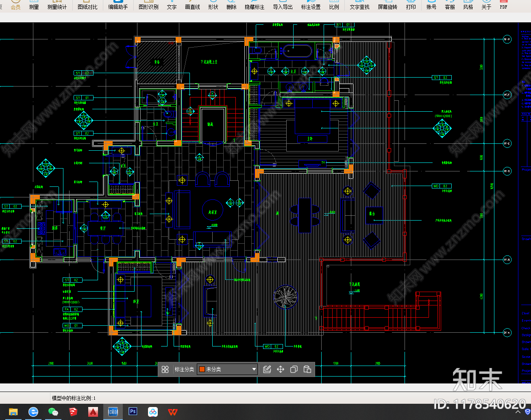Click the four-squares category icon in floating bar

pos(165,369)
